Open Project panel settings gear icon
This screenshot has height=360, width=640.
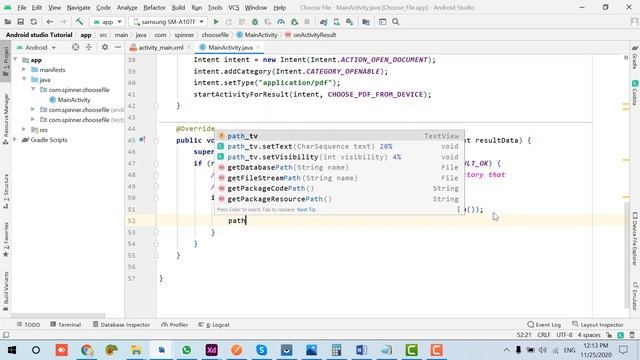click(x=105, y=47)
